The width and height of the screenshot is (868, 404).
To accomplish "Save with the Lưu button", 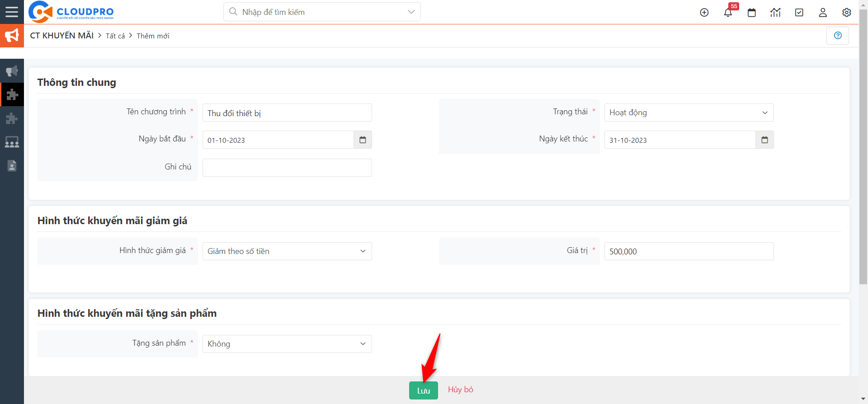I will point(424,390).
